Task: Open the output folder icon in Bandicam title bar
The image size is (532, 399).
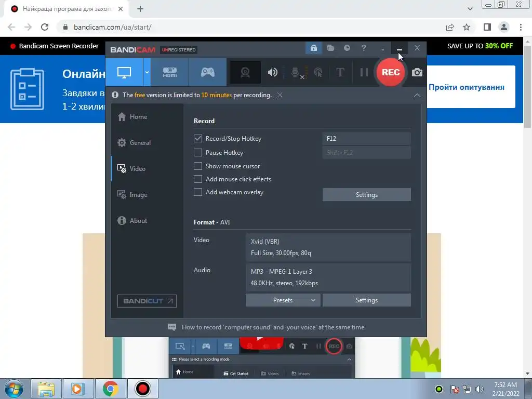Action: pos(330,48)
